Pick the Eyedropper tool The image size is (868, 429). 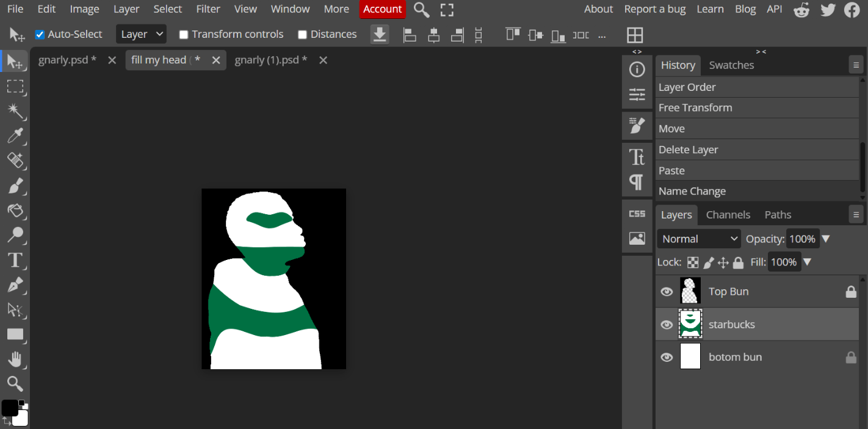[x=15, y=135]
